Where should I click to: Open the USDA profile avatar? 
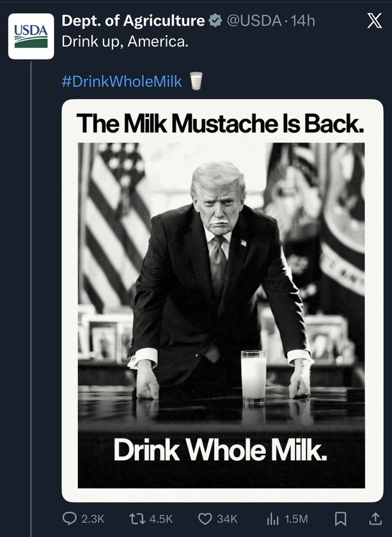(x=31, y=36)
